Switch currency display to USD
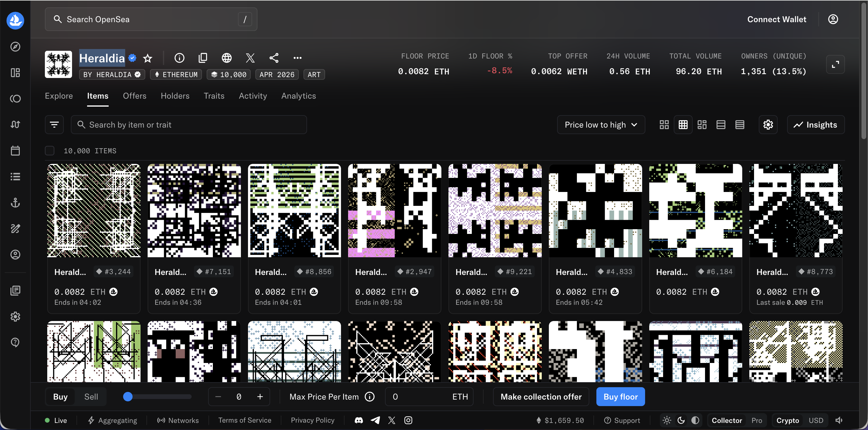This screenshot has height=430, width=868. [x=816, y=420]
